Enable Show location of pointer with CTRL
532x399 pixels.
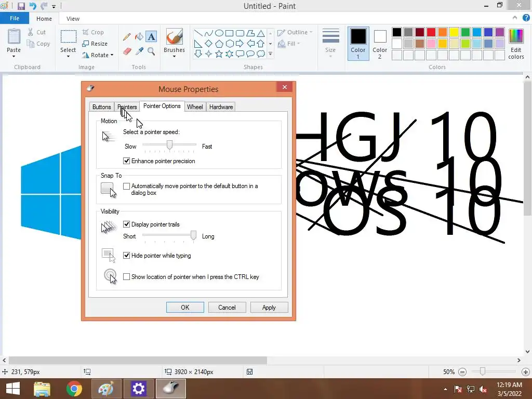127,276
